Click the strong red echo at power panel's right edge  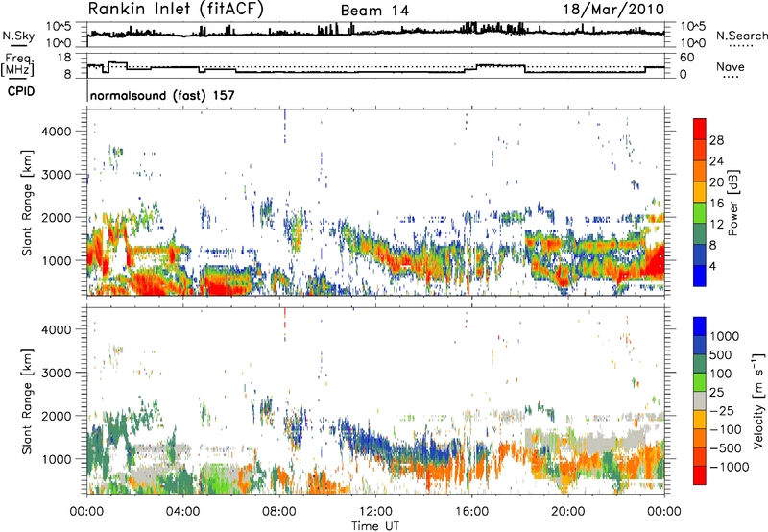pos(655,262)
